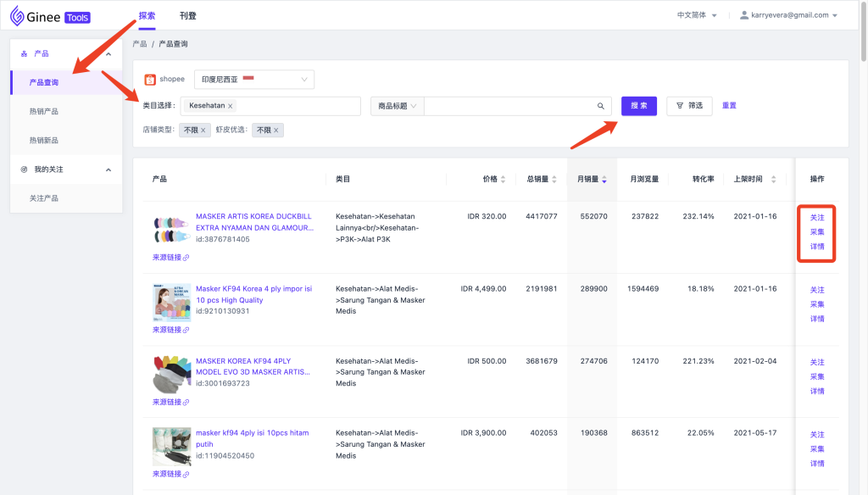The image size is (868, 495).
Task: Remove the Kesehatan category tag
Action: [231, 106]
